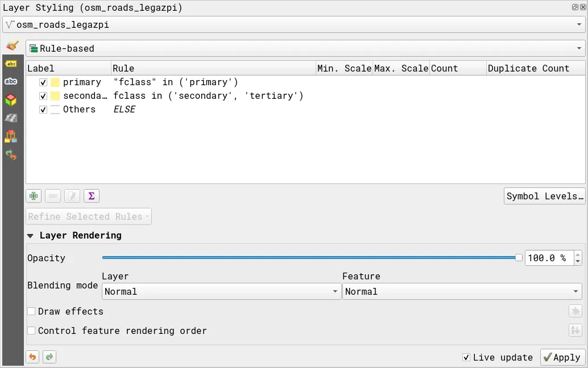Click the Symbol Levels button
Screen dimensions: 588x368
pyautogui.click(x=544, y=196)
